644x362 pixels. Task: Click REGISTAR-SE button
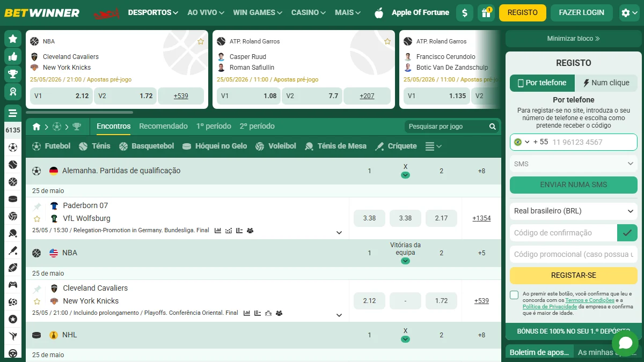pos(574,276)
